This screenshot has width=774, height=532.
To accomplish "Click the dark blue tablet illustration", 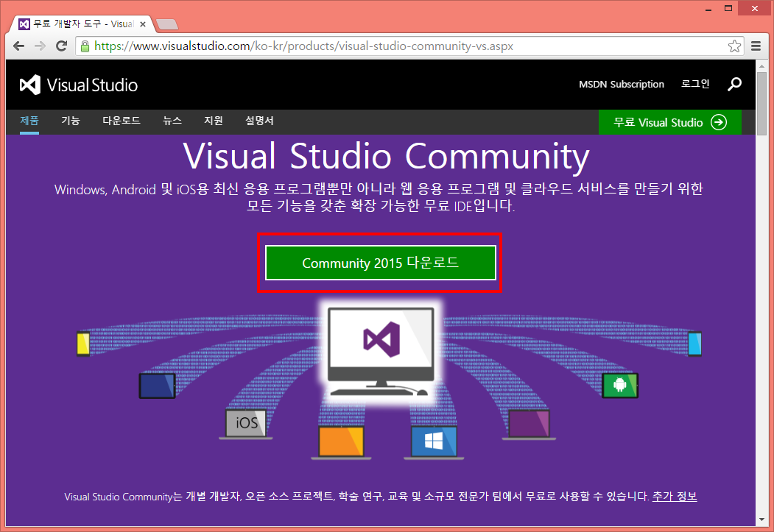I will tap(158, 386).
